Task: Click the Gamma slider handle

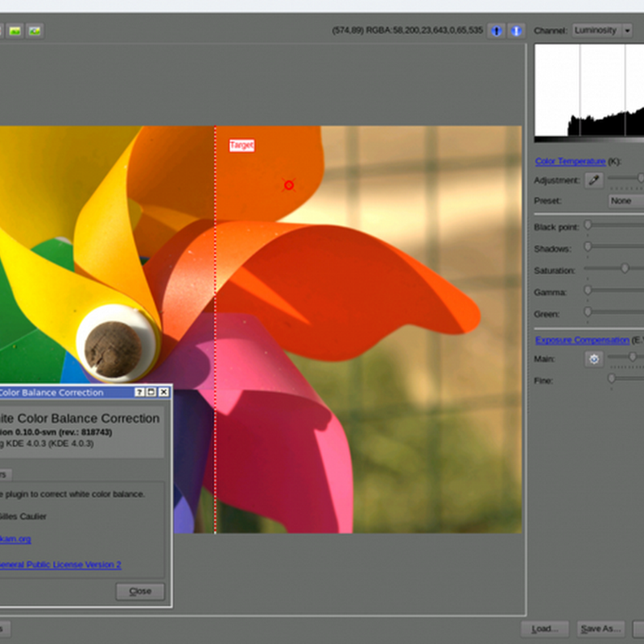Action: 588,291
